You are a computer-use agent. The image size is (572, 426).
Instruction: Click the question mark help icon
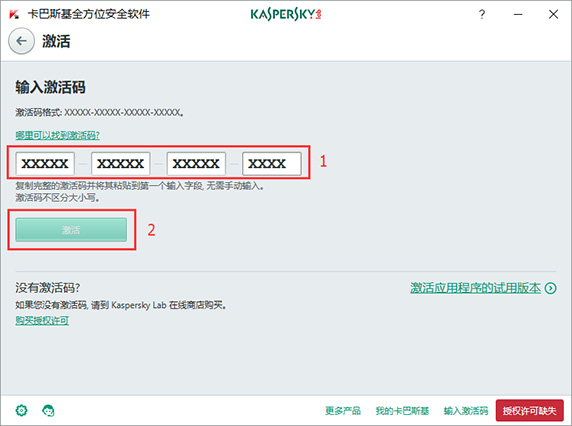tap(482, 14)
